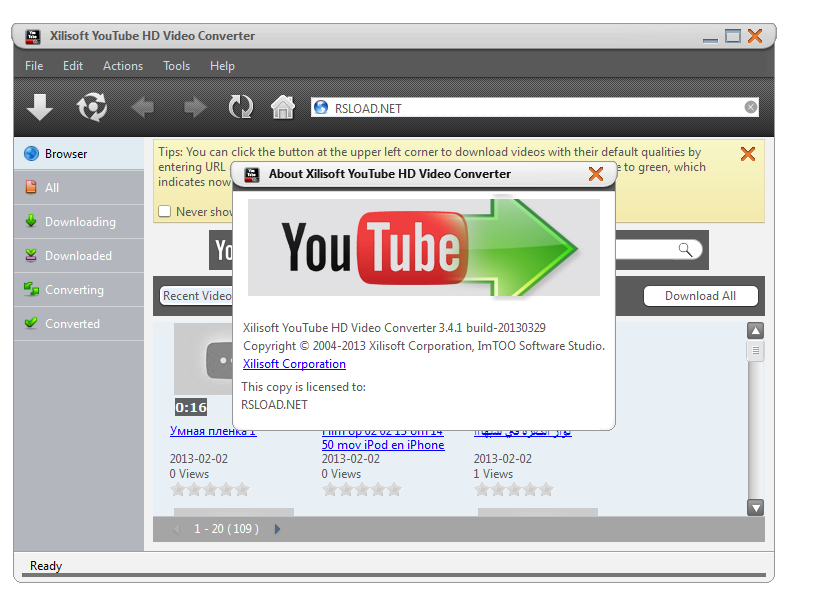Open the Умная пленка 1 video link

point(213,432)
